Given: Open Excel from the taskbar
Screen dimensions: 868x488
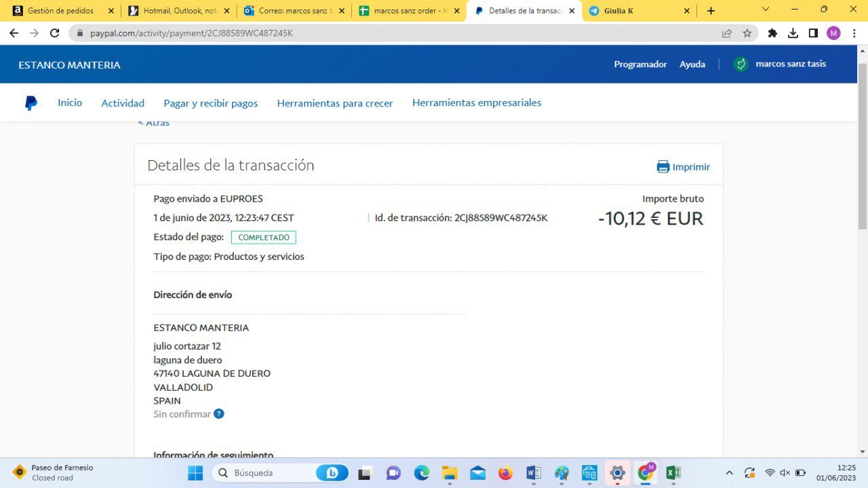Looking at the screenshot, I should point(673,473).
